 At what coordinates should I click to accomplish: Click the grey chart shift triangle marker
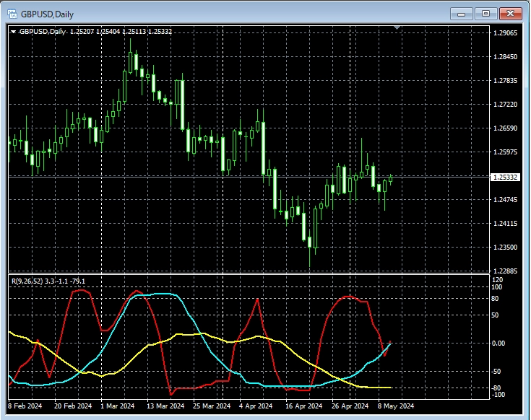[x=396, y=27]
